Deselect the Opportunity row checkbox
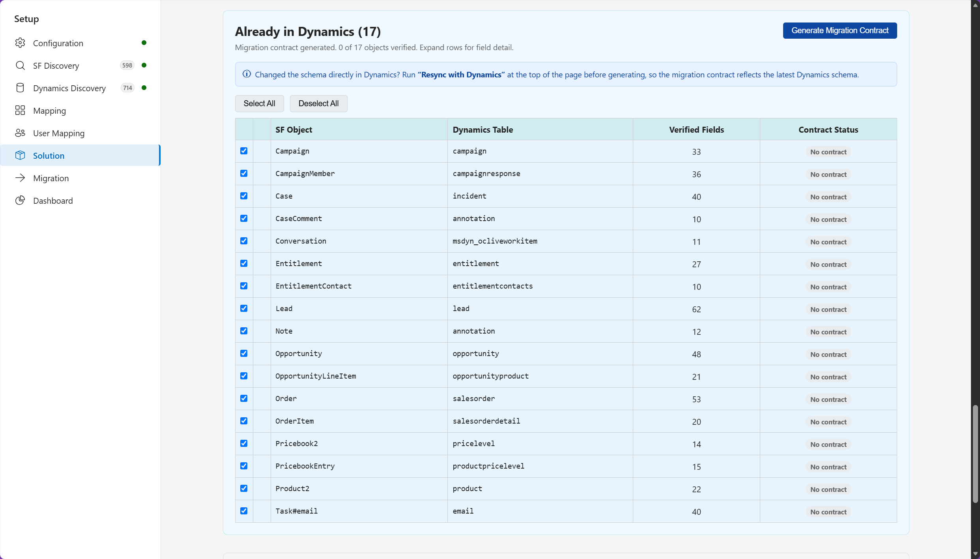 tap(244, 353)
